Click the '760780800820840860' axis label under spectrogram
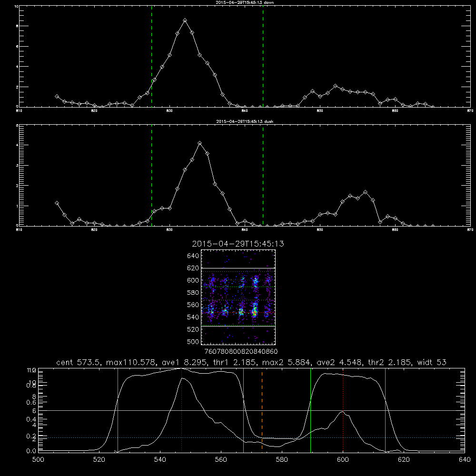 241,352
